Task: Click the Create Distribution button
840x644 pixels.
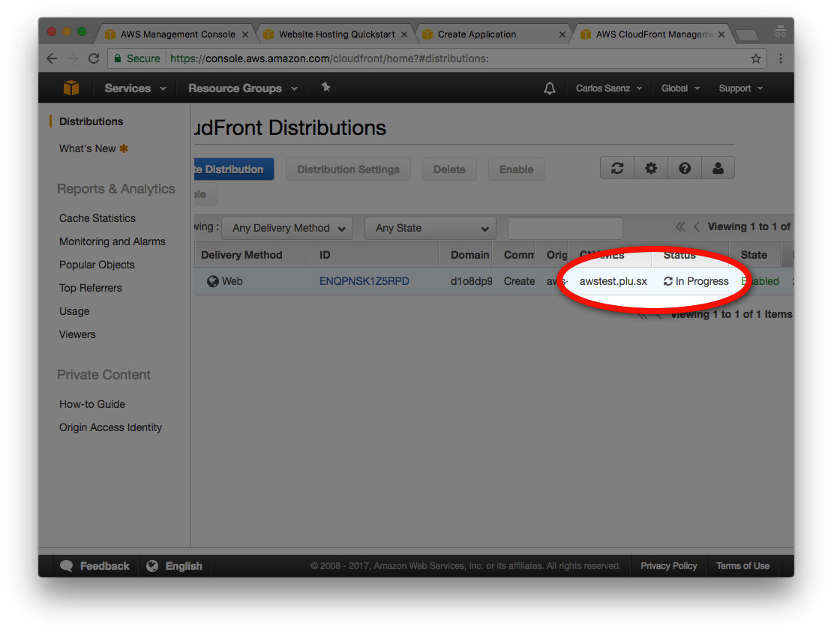Action: click(x=234, y=169)
